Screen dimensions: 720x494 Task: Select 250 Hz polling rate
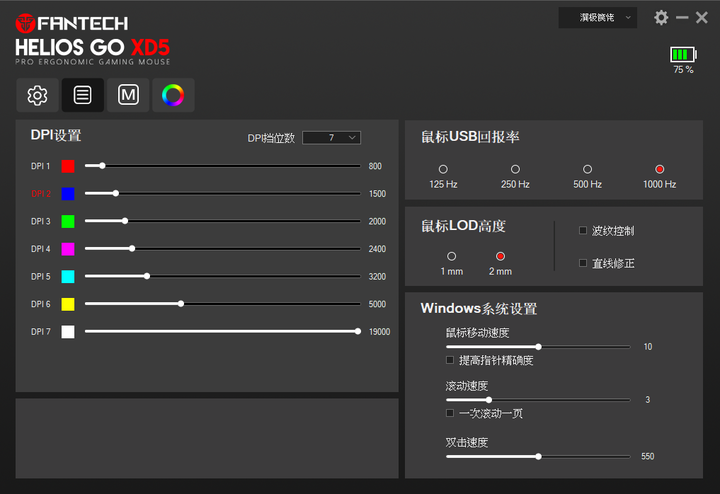coord(515,169)
